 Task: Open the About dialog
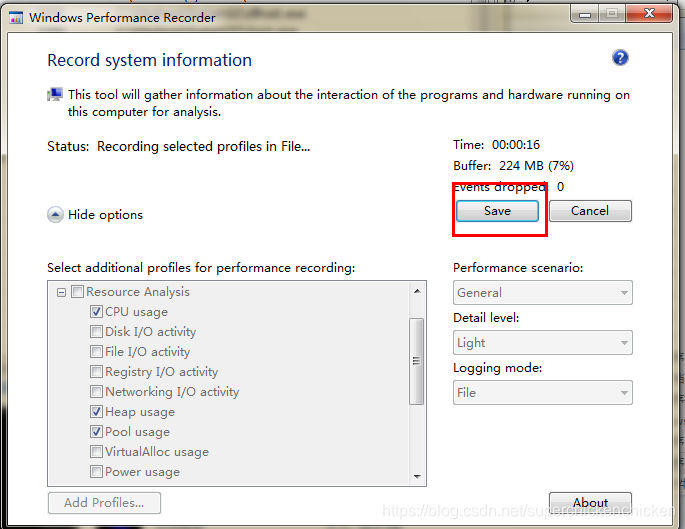[x=590, y=503]
